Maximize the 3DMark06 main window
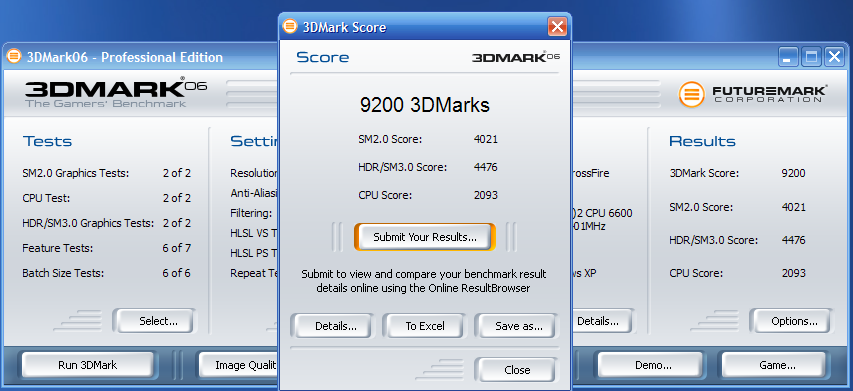 (811, 57)
